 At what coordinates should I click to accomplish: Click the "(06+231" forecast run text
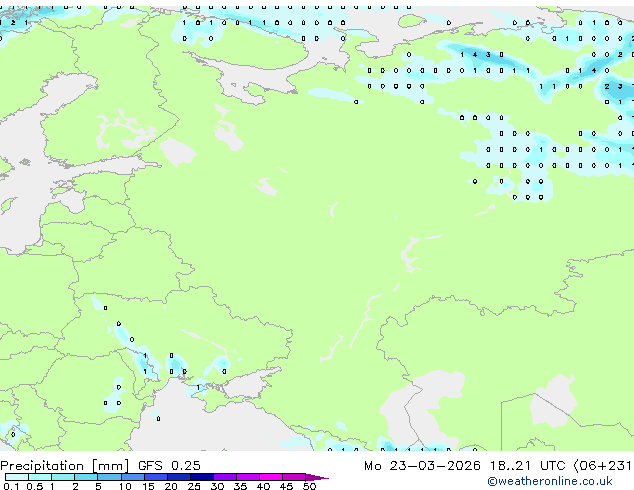pyautogui.click(x=603, y=465)
